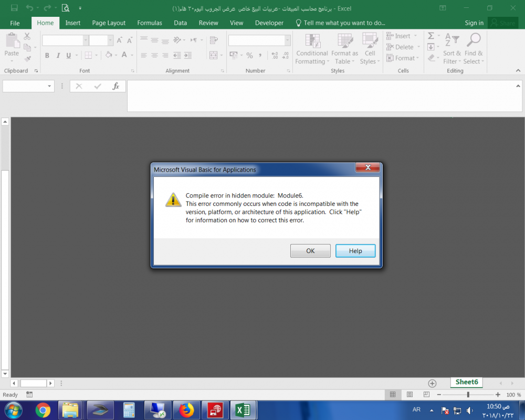
Task: Switch to the Insert ribbon tab
Action: point(72,23)
